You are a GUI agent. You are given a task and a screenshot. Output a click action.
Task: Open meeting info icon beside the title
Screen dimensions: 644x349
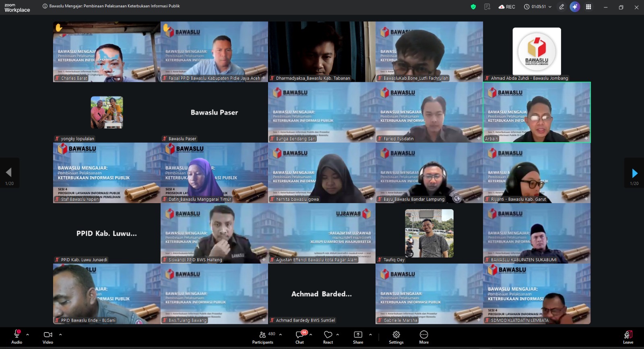coord(45,6)
